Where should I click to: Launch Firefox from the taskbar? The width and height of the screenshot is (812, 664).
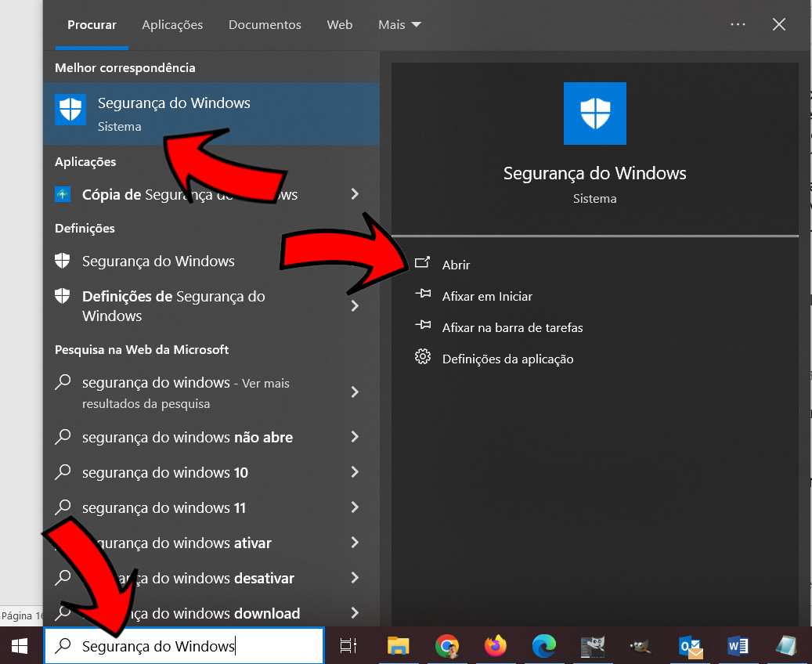coord(495,646)
